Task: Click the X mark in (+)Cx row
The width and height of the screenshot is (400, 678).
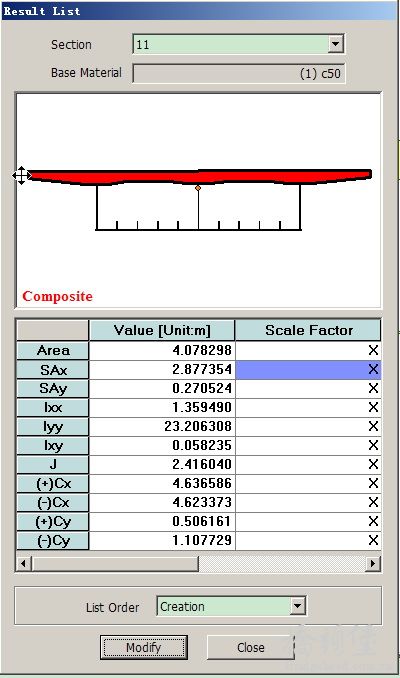Action: coord(373,483)
